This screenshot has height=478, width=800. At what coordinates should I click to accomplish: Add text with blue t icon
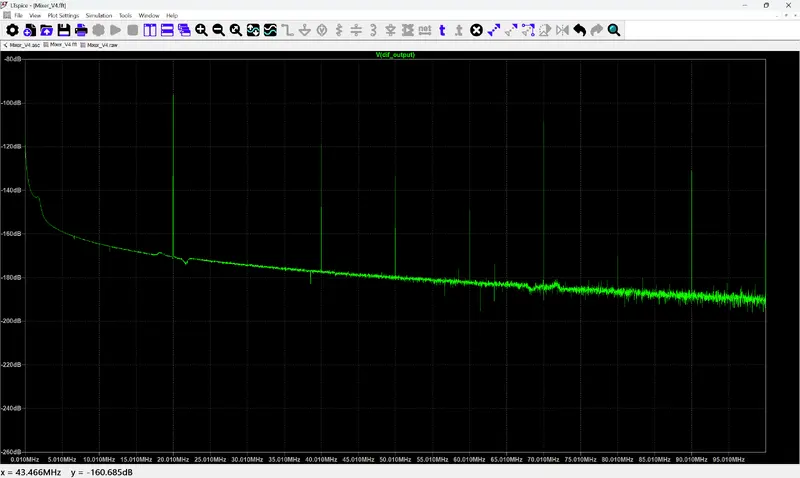[x=442, y=30]
